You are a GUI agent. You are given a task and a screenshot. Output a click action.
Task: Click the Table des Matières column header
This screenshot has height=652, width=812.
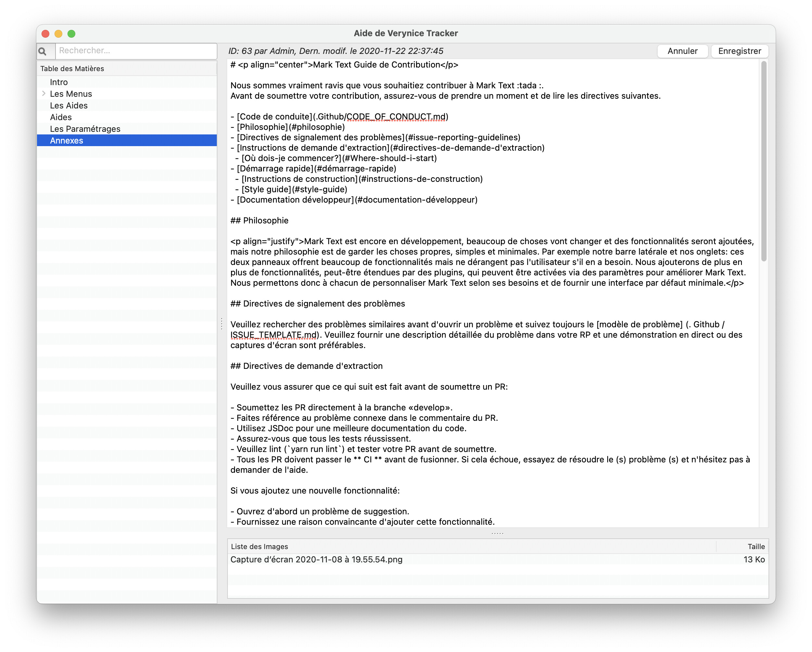point(127,69)
